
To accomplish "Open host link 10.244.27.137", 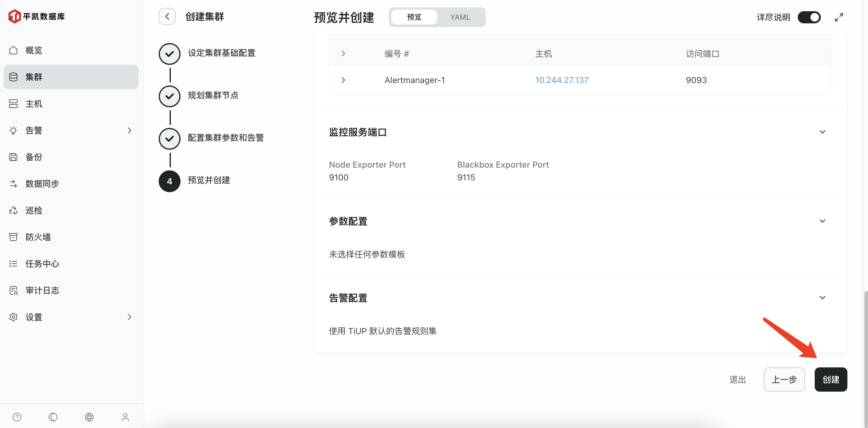I will 562,80.
